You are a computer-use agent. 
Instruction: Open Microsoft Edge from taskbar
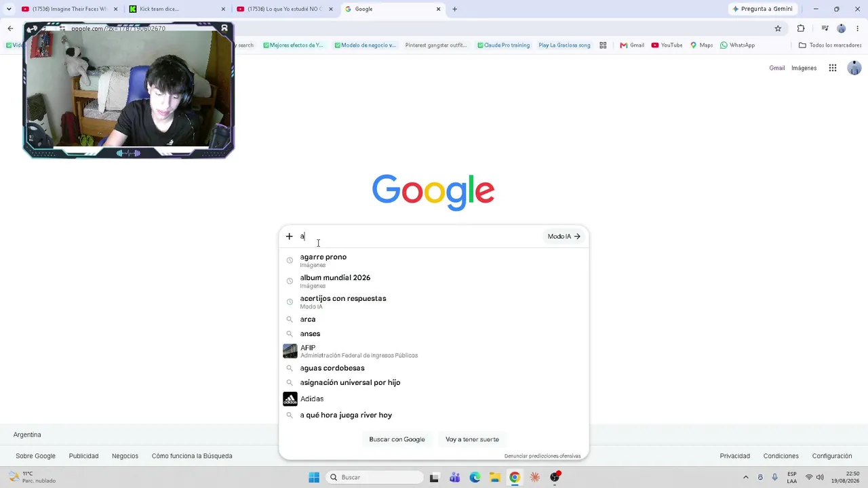coord(475,477)
